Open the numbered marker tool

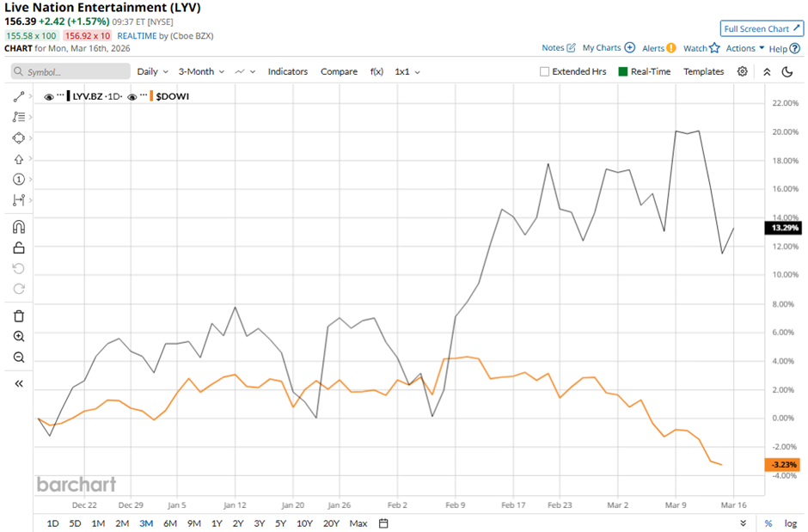19,180
